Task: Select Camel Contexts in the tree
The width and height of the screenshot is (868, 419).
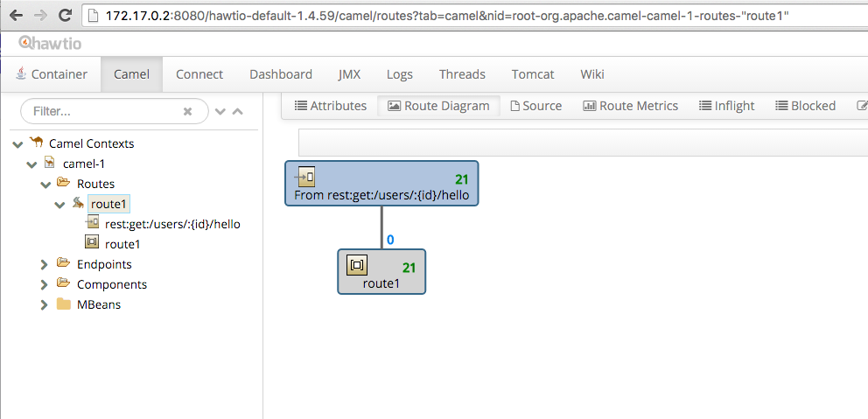Action: click(x=91, y=144)
